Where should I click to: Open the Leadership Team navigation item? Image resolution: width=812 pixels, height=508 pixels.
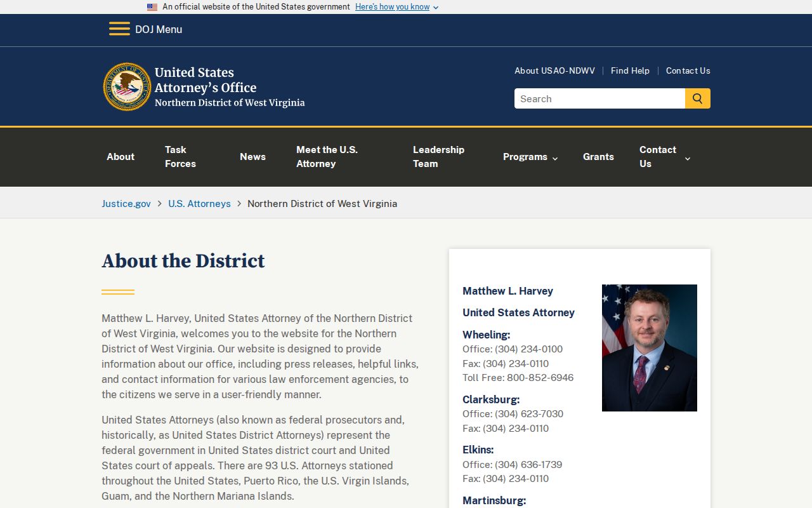tap(438, 157)
